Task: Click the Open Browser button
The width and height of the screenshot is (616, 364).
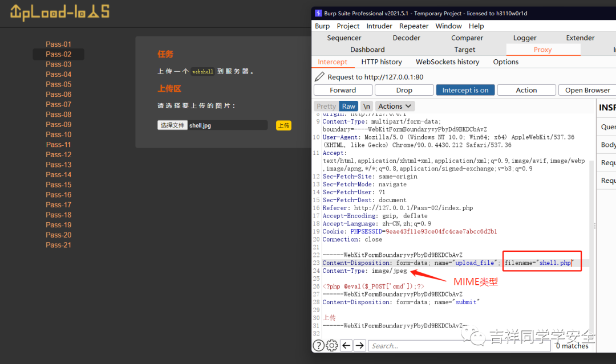Action: coord(587,90)
